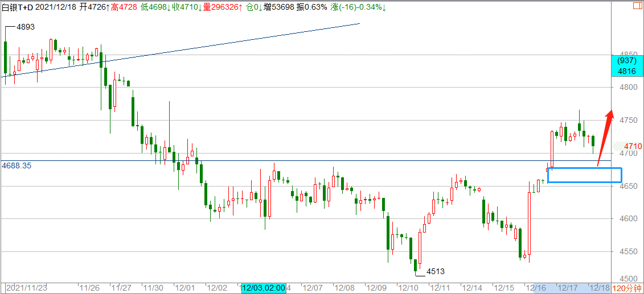Click the 4893 high price annotation
This screenshot has height=294, width=644.
point(26,27)
